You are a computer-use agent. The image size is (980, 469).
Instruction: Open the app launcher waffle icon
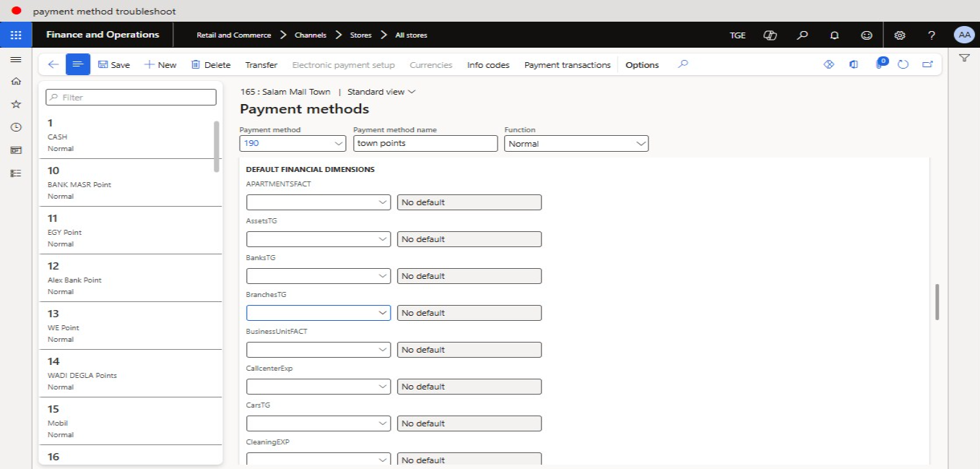(16, 35)
